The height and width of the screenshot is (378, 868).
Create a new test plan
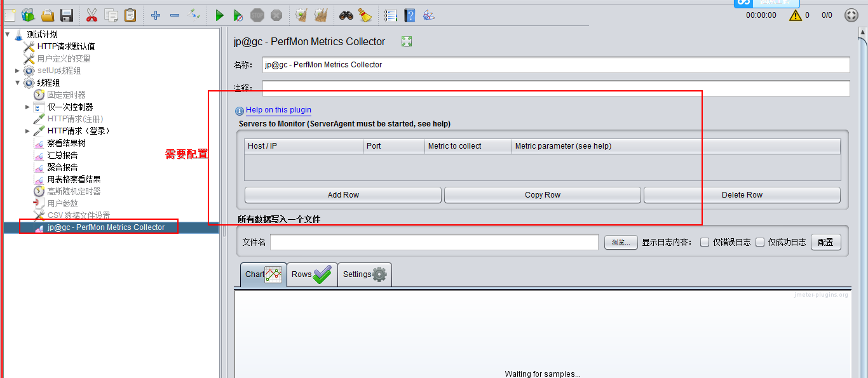pyautogui.click(x=9, y=15)
